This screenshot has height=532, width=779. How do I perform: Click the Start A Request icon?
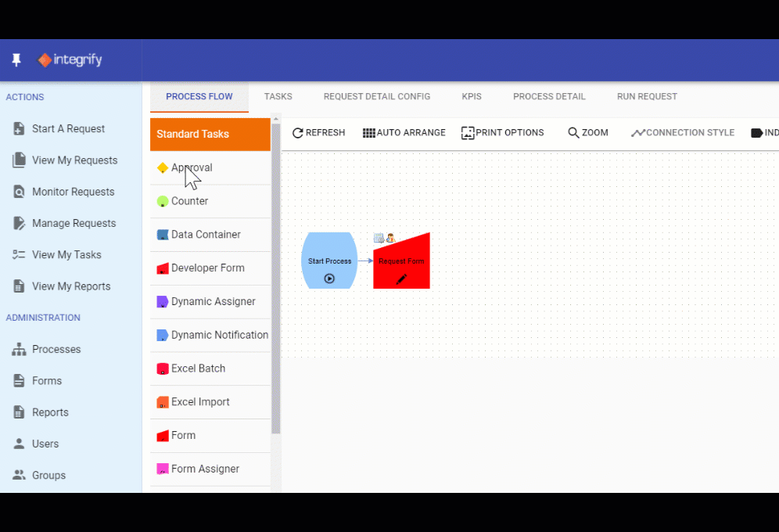click(x=19, y=128)
